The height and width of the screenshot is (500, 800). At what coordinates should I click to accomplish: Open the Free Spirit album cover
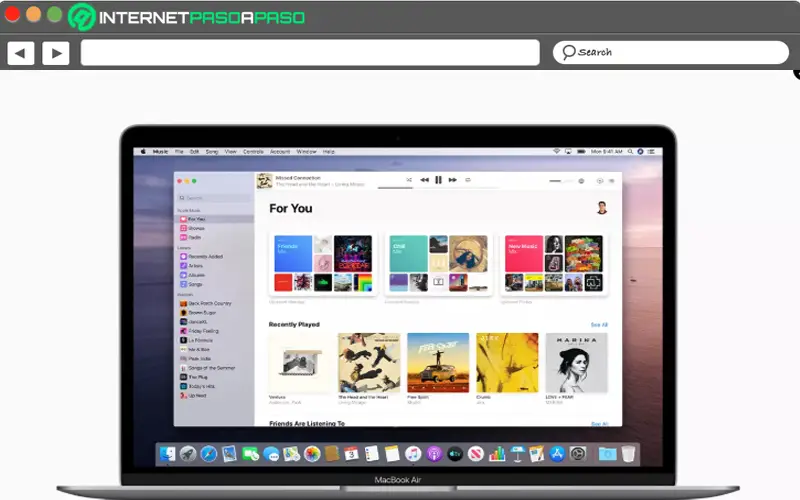click(x=438, y=363)
